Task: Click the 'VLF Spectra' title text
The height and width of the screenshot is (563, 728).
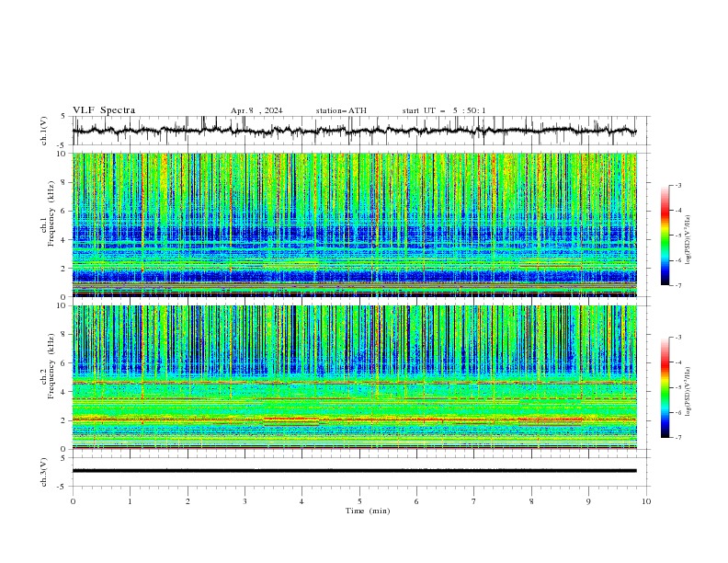Action: tap(104, 110)
